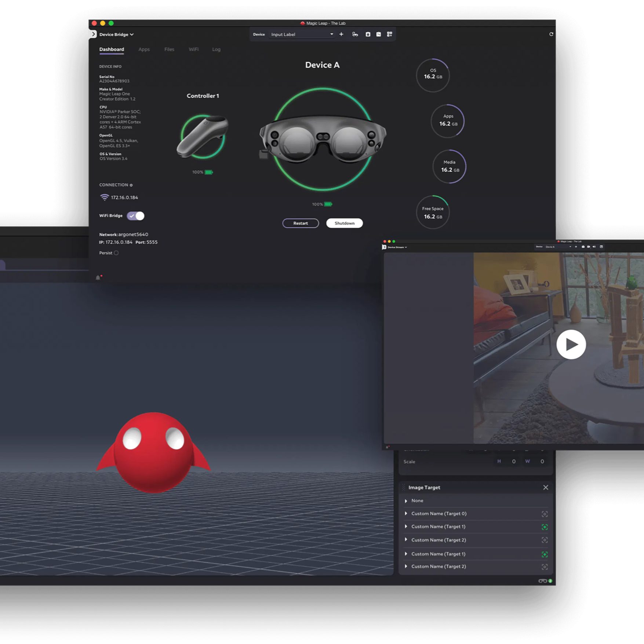
Task: Select the WiFi tab
Action: coord(194,50)
